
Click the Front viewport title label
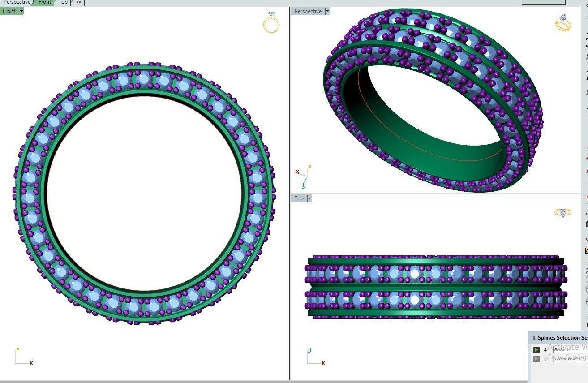(8, 11)
